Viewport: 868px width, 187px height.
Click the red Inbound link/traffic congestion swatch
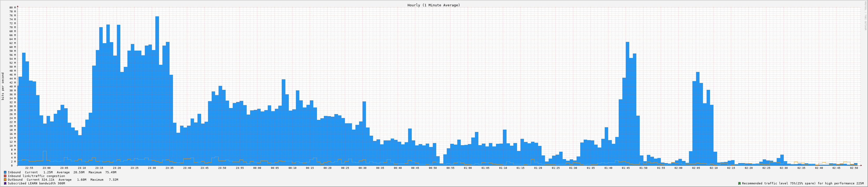coord(5,176)
